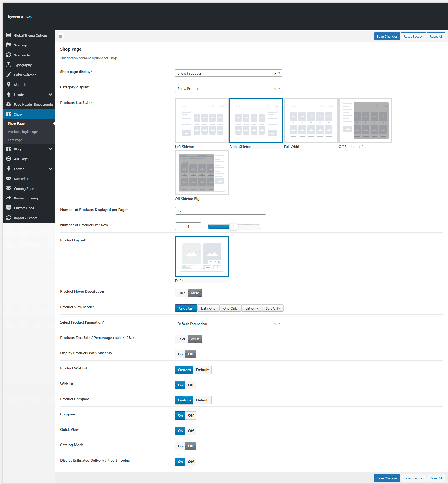448x484 pixels.
Task: Select the List Only view mode
Action: click(252, 308)
